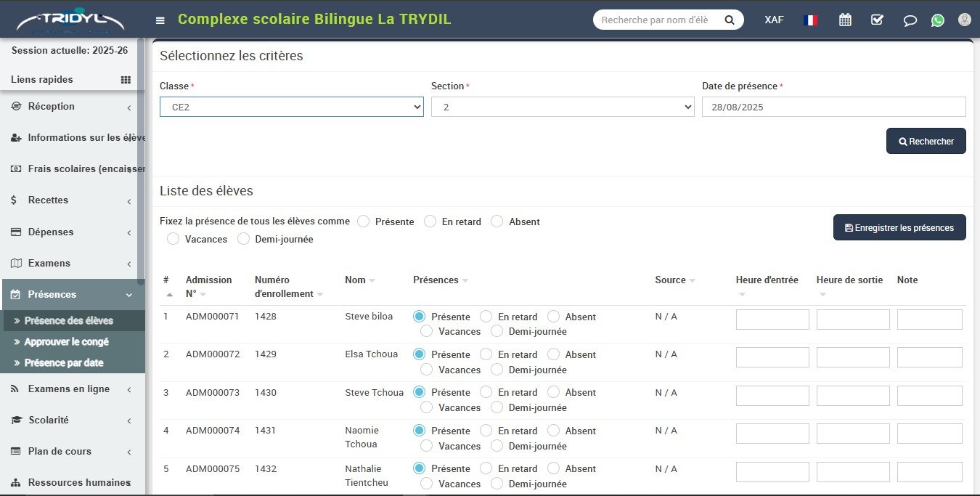Click the hamburger menu toggle icon
The width and height of the screenshot is (980, 496).
click(x=160, y=20)
